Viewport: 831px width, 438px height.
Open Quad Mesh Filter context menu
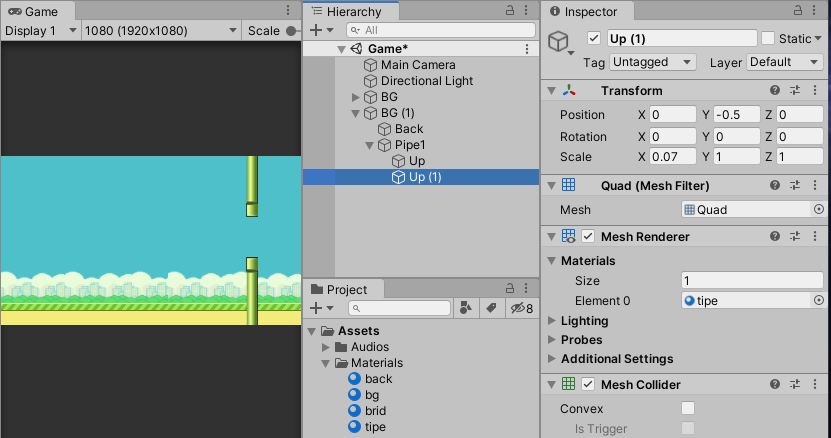click(x=815, y=185)
